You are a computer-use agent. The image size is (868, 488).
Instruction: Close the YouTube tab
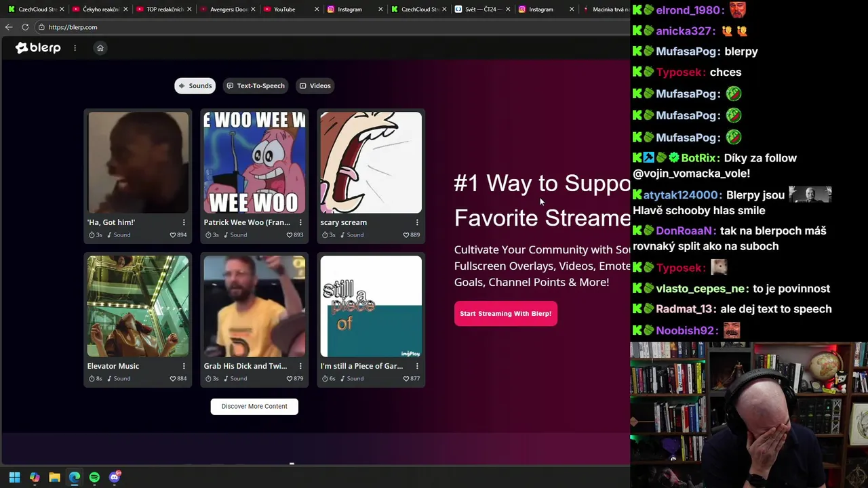(317, 9)
